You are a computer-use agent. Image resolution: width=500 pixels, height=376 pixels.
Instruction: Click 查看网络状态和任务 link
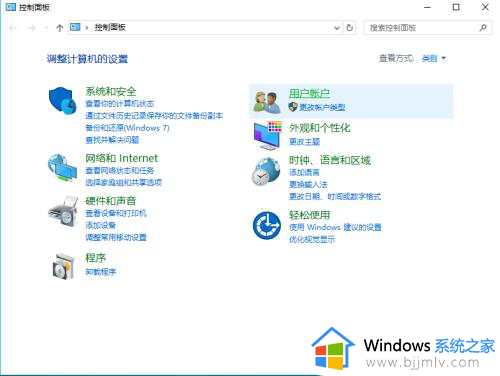pos(120,171)
